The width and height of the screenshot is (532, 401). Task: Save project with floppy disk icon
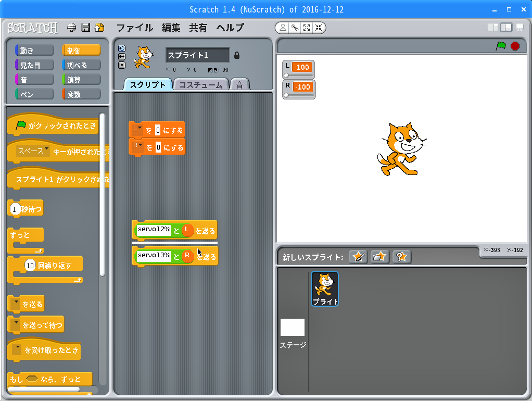(86, 28)
